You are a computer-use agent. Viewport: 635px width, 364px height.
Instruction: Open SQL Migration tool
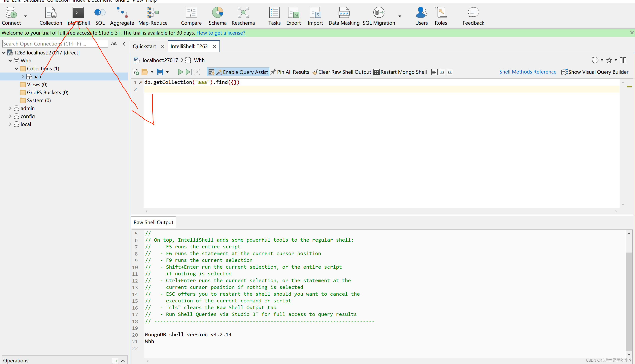click(379, 16)
